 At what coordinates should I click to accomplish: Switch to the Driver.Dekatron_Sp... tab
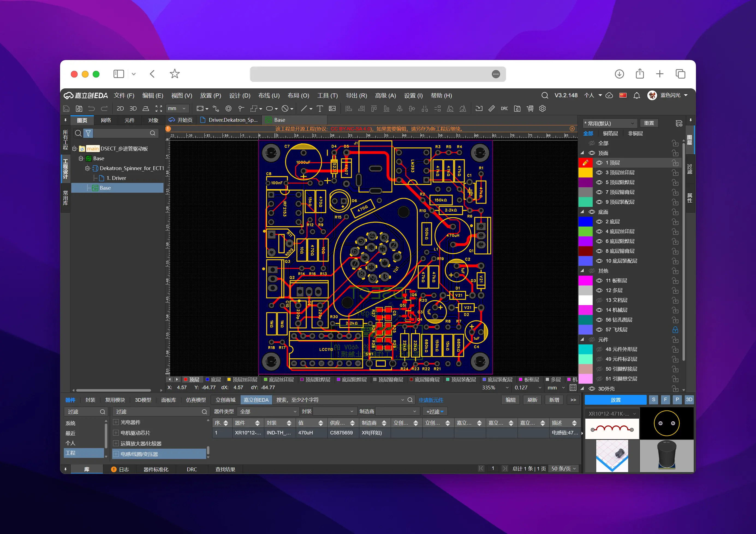[x=229, y=120]
